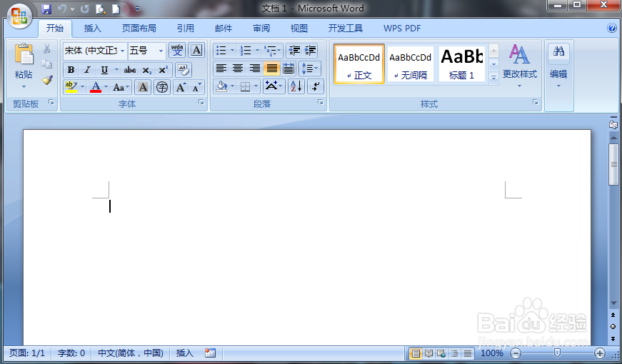Viewport: 622px width, 364px height.
Task: Undo the last action
Action: [62, 9]
